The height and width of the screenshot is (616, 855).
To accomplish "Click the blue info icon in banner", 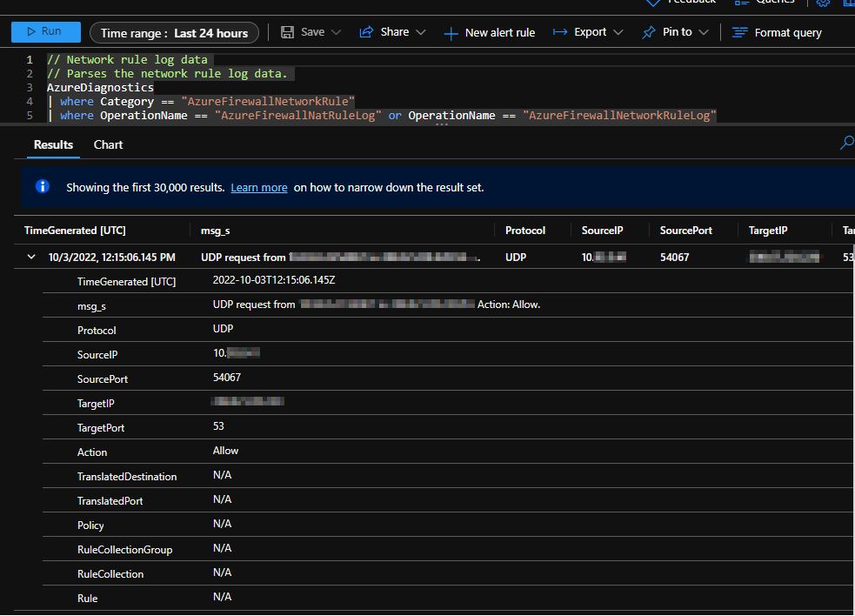I will tap(43, 186).
